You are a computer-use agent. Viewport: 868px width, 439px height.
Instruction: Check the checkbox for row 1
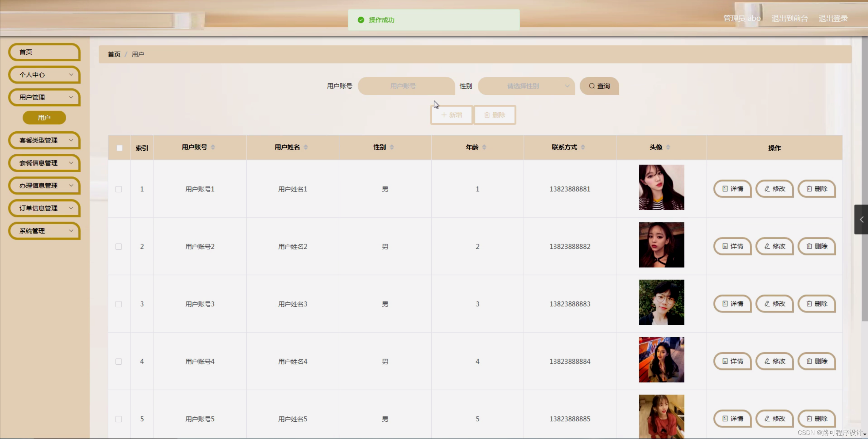pyautogui.click(x=119, y=189)
